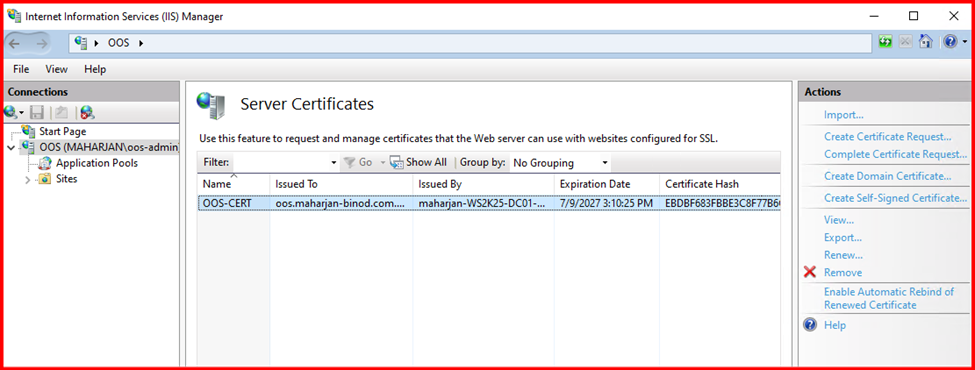Viewport: 975px width, 370px height.
Task: Sort by Expiration Date column header
Action: [x=606, y=184]
